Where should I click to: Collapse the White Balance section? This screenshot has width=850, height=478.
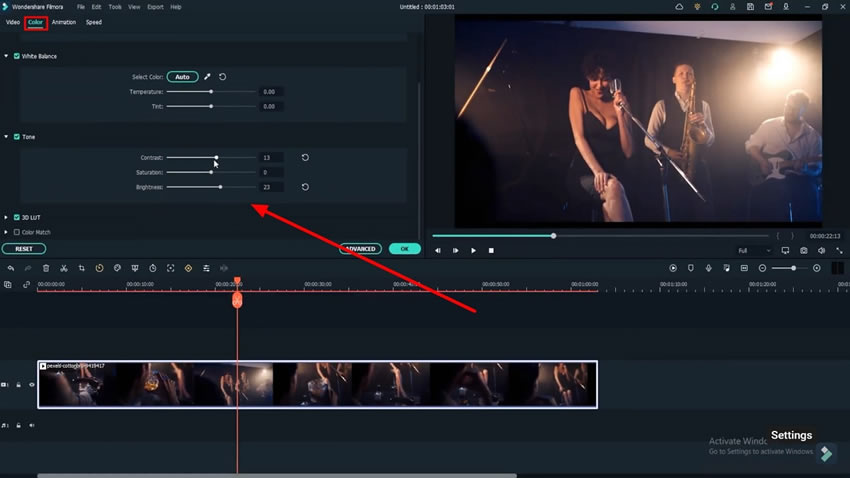(6, 56)
